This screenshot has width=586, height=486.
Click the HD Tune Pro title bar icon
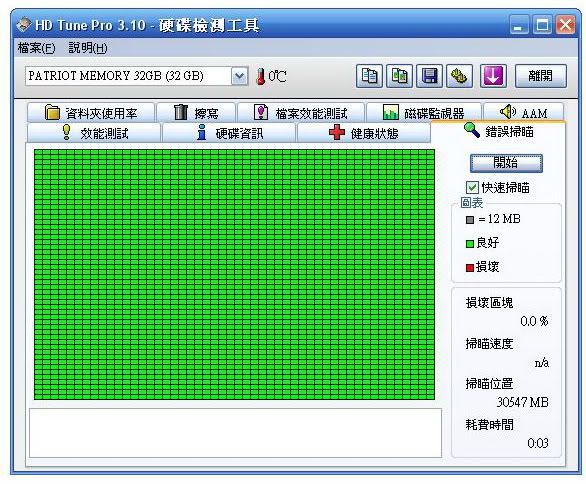click(24, 25)
